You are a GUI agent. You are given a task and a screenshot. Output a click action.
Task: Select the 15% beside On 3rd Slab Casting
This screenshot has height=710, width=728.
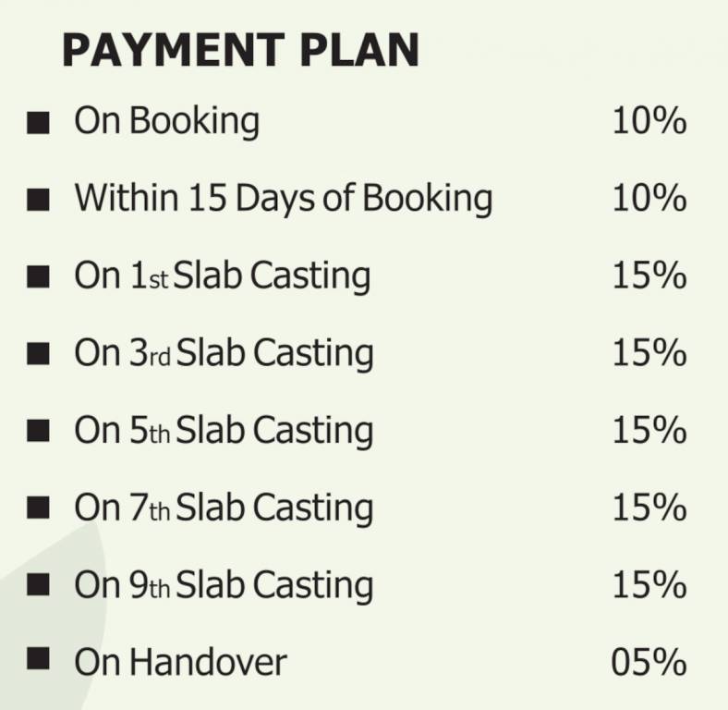pos(649,354)
